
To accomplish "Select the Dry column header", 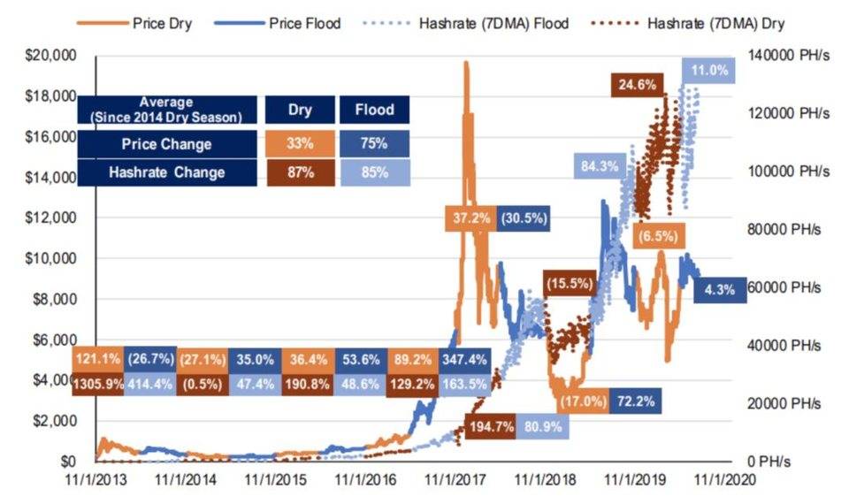I will pyautogui.click(x=300, y=110).
